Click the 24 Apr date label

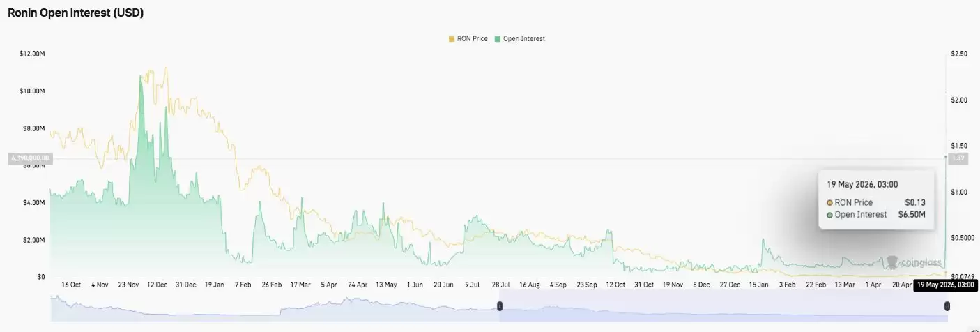pyautogui.click(x=358, y=285)
